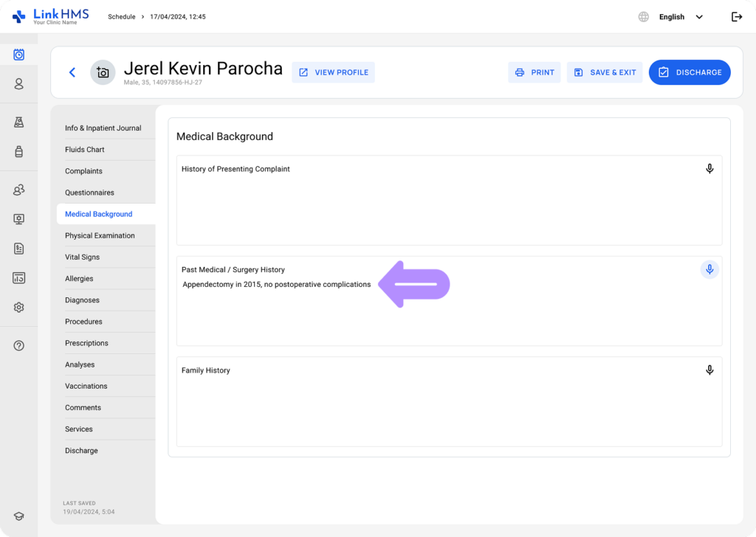This screenshot has width=756, height=537.
Task: Switch to the Prescriptions section
Action: pos(86,343)
